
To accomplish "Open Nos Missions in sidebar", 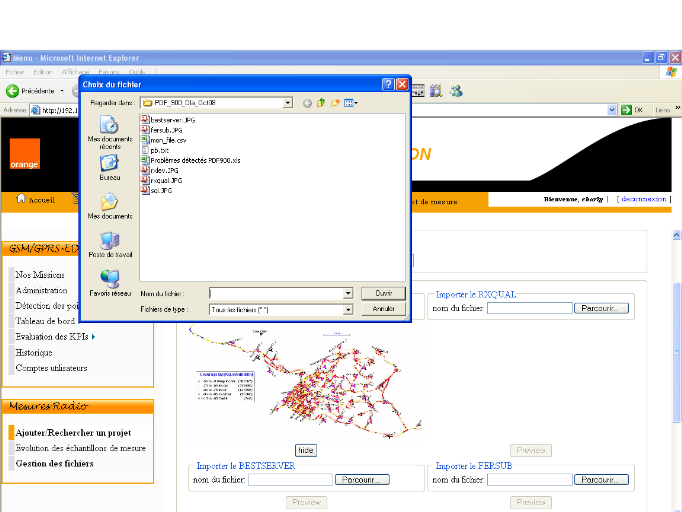I will (40, 274).
